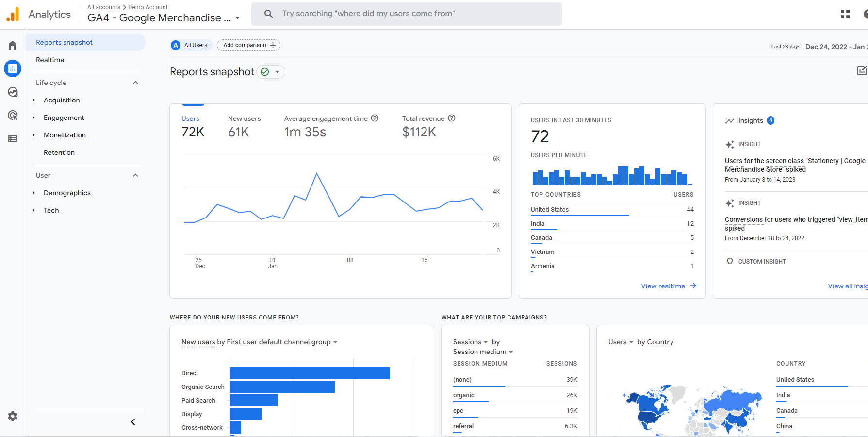868x437 pixels.
Task: Open the view_item conversions spiked insight
Action: [796, 224]
